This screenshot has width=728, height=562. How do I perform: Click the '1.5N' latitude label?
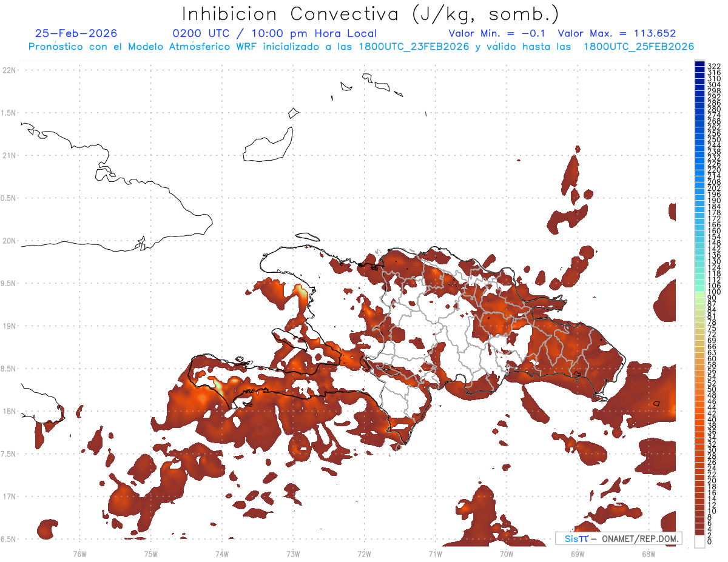pos(9,113)
